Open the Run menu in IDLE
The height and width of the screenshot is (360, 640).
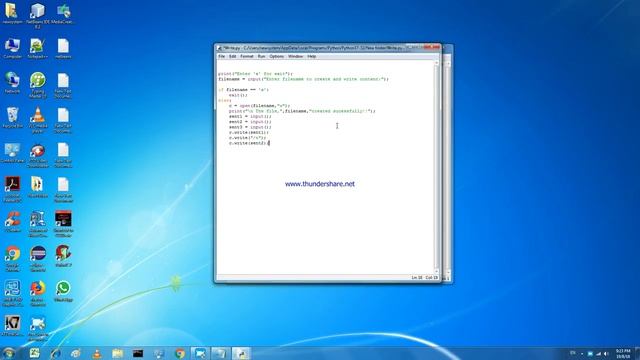[261, 56]
